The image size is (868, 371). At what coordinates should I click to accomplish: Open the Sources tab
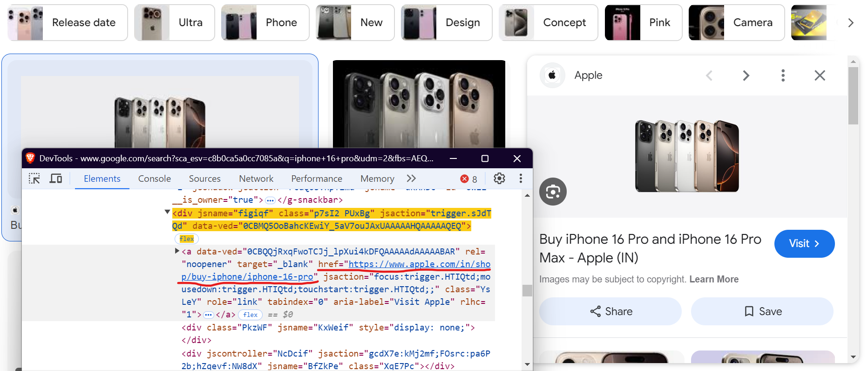[205, 179]
